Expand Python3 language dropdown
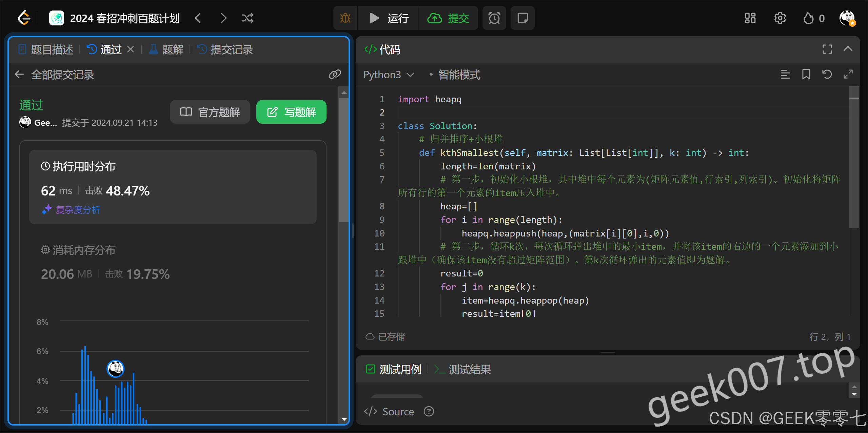Image resolution: width=868 pixels, height=433 pixels. coord(389,75)
